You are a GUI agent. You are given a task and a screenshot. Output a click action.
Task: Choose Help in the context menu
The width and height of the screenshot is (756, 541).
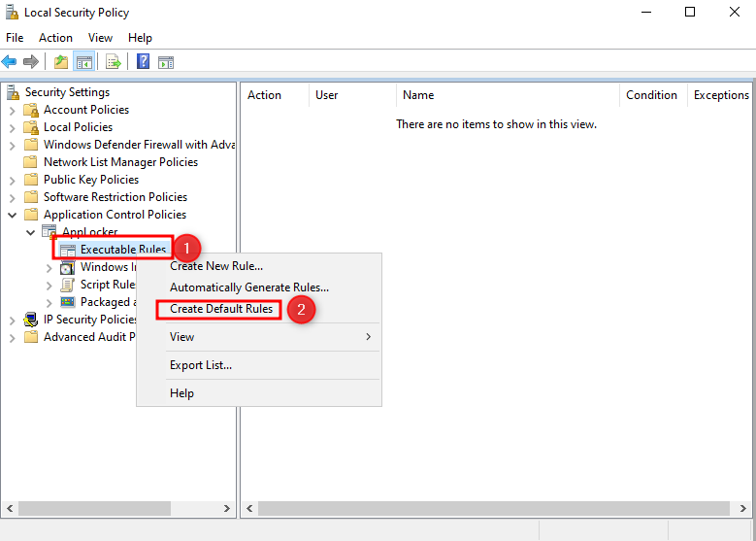point(259,392)
